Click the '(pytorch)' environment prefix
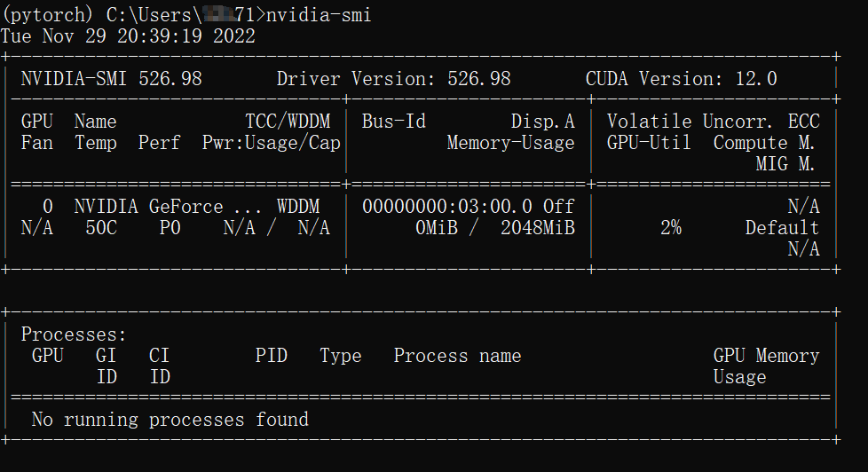The image size is (868, 472). pyautogui.click(x=48, y=15)
